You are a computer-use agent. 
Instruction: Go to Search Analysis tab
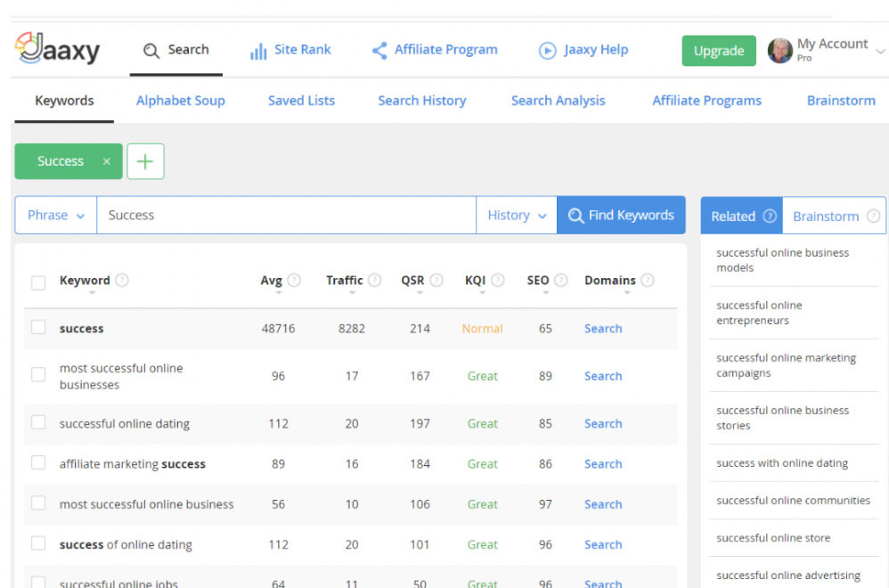(x=558, y=101)
